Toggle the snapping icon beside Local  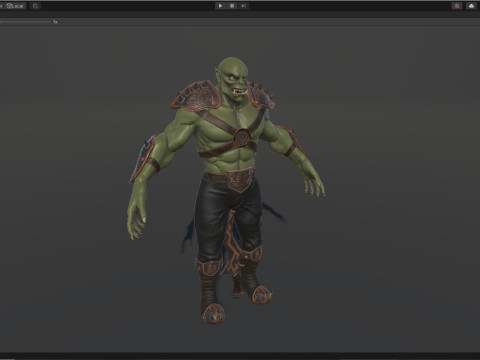tap(35, 6)
